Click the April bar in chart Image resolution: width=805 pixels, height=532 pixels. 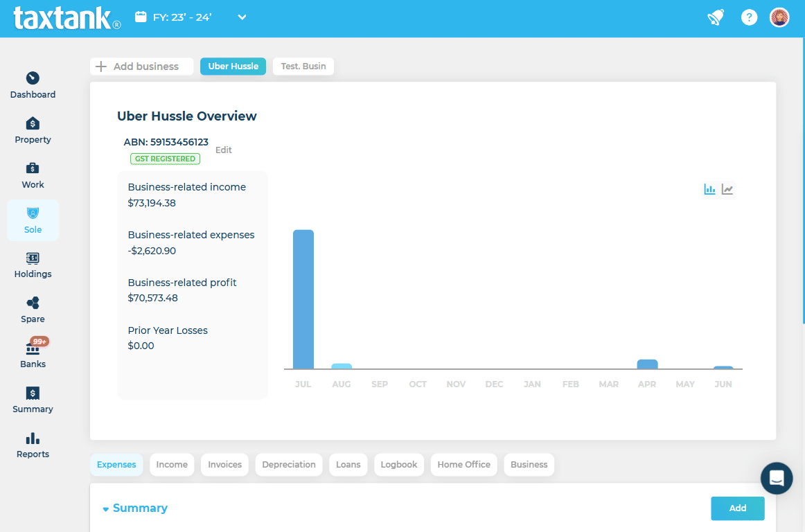[x=647, y=364]
